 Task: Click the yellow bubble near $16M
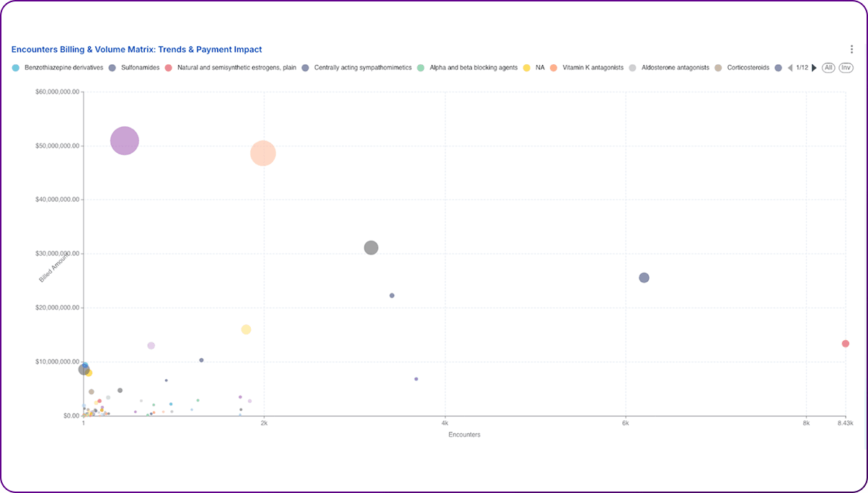tap(246, 329)
